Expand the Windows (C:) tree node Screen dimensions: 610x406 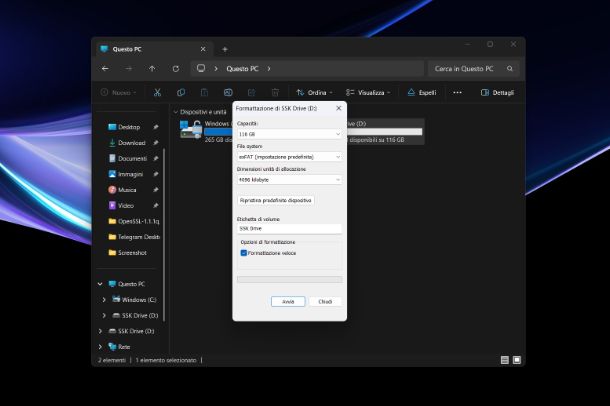pyautogui.click(x=104, y=299)
